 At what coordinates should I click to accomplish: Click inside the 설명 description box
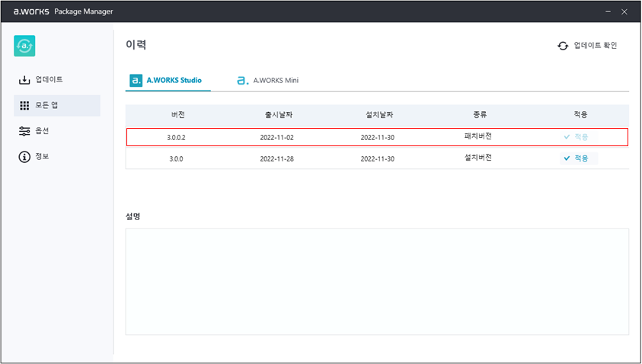pos(377,282)
